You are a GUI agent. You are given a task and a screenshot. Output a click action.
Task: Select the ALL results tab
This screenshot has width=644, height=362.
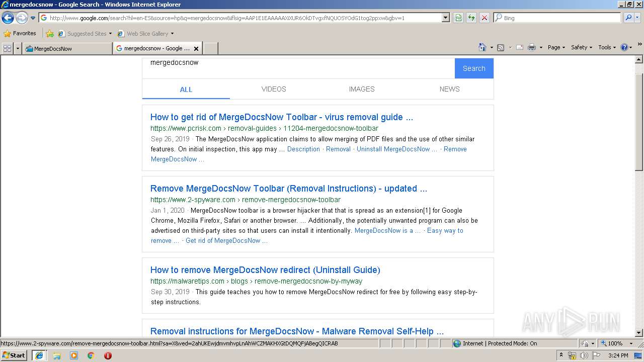pos(186,89)
